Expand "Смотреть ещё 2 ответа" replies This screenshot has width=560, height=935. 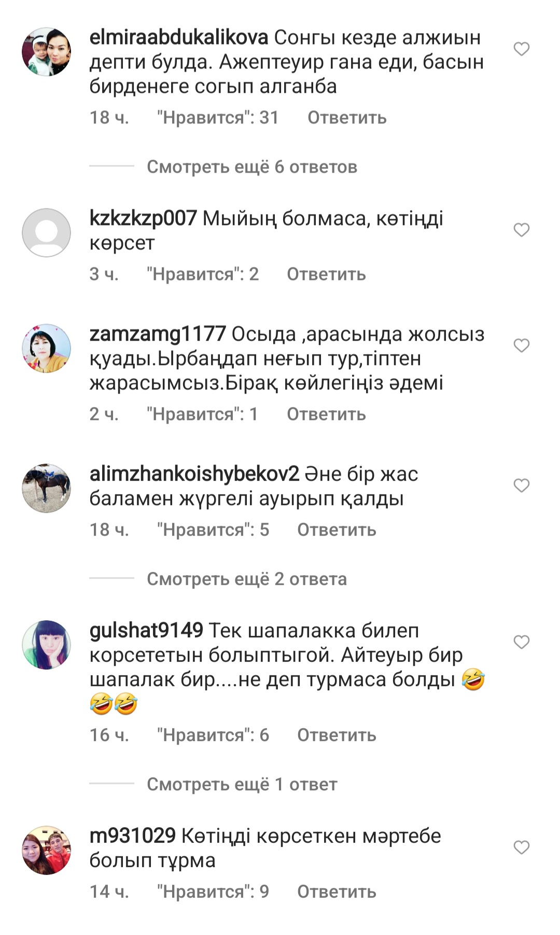click(x=247, y=579)
